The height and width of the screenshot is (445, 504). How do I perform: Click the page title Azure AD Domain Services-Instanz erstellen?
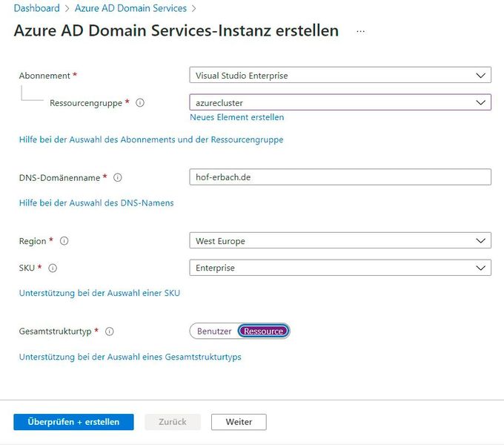[176, 31]
